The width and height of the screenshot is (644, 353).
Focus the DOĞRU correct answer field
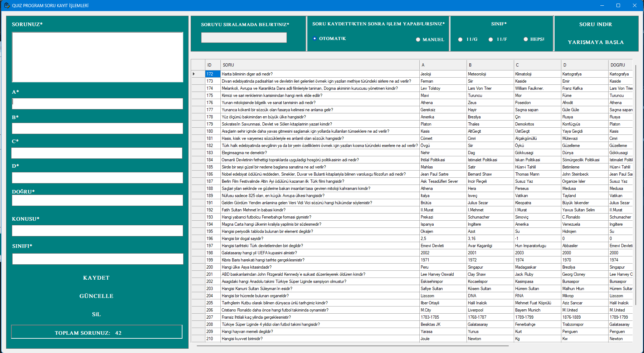point(97,200)
